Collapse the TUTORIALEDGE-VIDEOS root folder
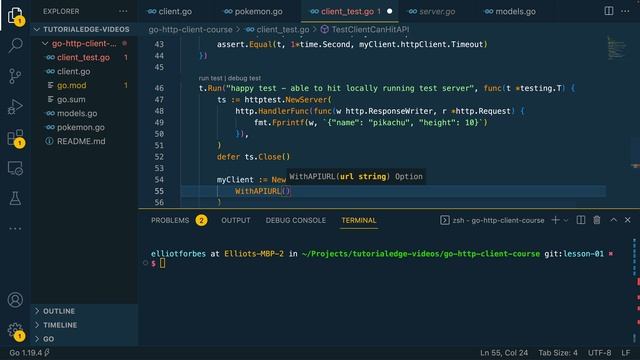Viewport: 640px width, 360px height. point(37,29)
